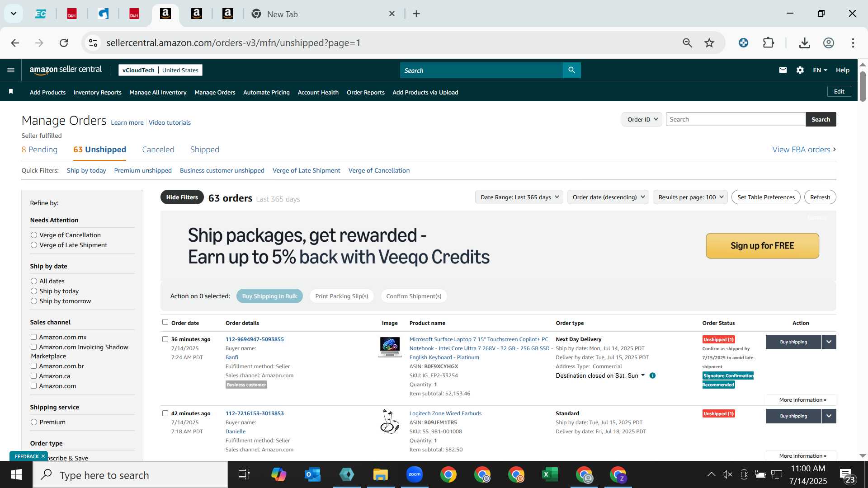Open the Order date (descending) sort dropdown
The image size is (868, 488).
(608, 197)
